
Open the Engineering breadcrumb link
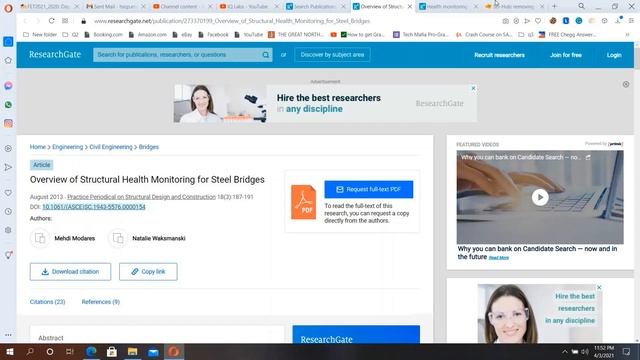tap(67, 147)
